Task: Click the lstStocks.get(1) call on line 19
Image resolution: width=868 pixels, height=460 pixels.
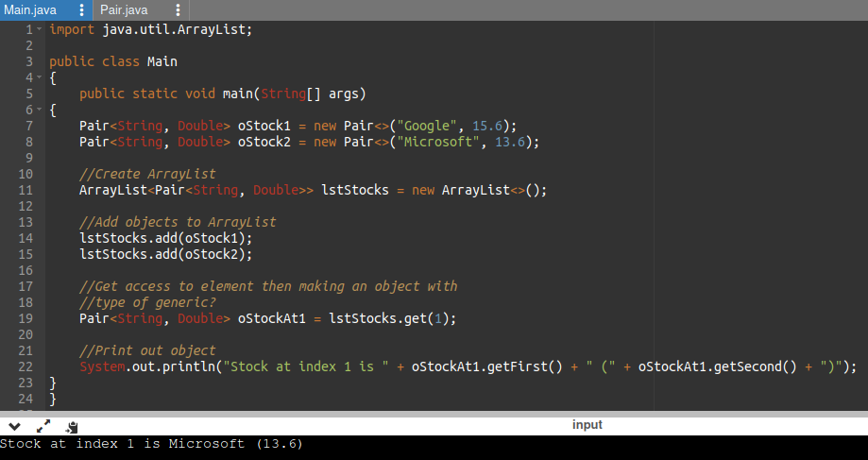Action: tap(391, 318)
